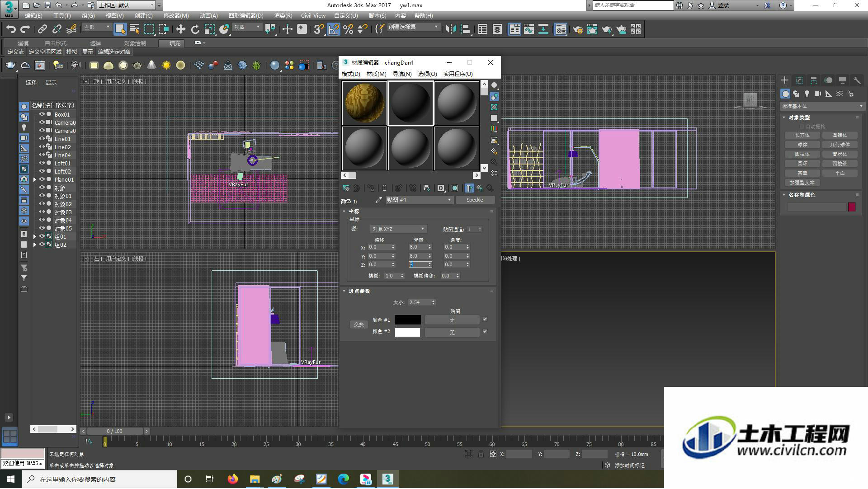Open the 渲染(R) main menu
Viewport: 868px width, 489px height.
click(283, 16)
